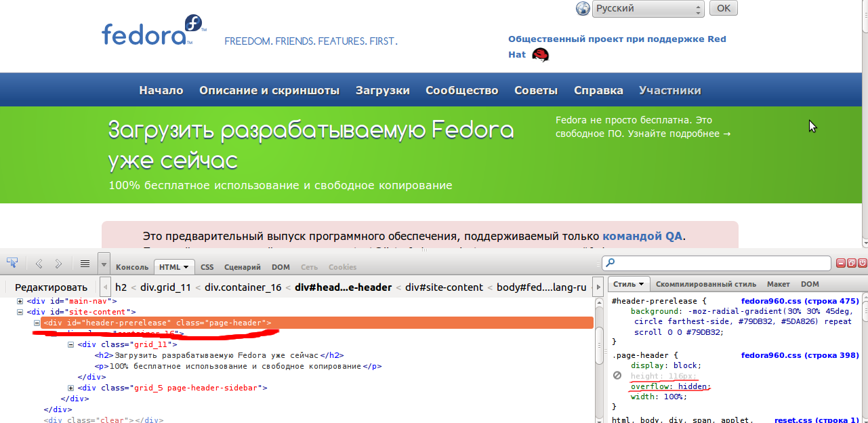Follow the командой QA link
The width and height of the screenshot is (868, 423).
pos(642,236)
